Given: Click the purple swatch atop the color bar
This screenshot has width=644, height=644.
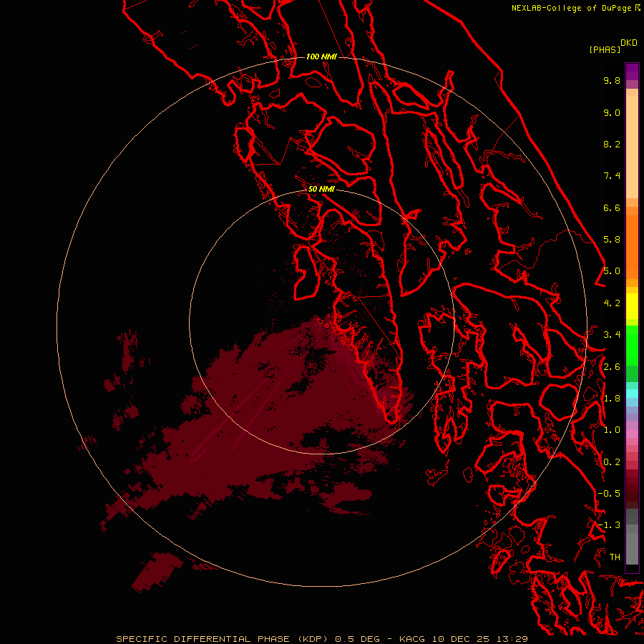Looking at the screenshot, I should coord(632,72).
